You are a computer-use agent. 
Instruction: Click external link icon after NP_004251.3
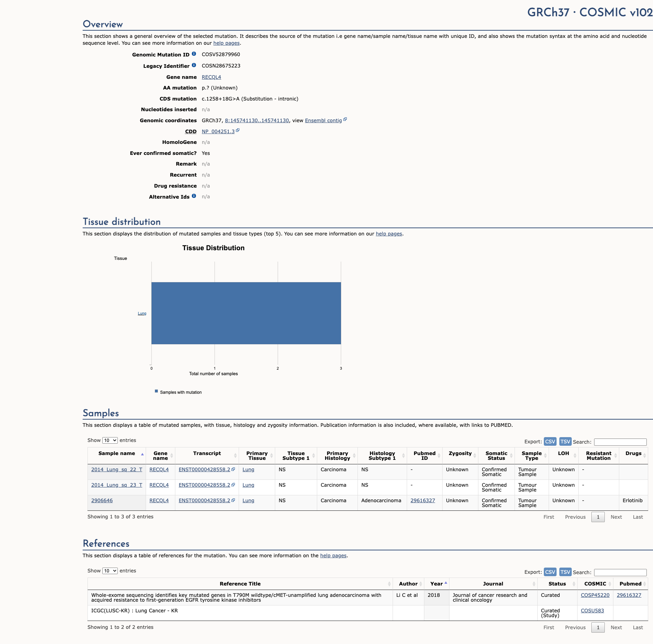(238, 130)
